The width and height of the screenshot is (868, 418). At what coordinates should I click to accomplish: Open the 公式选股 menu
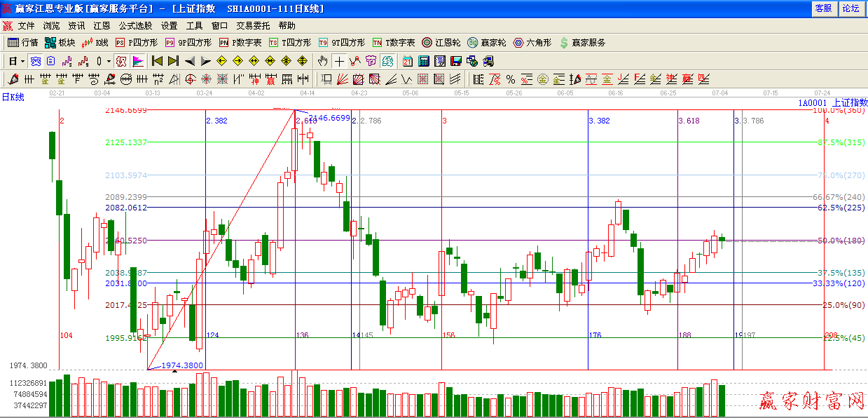[135, 25]
